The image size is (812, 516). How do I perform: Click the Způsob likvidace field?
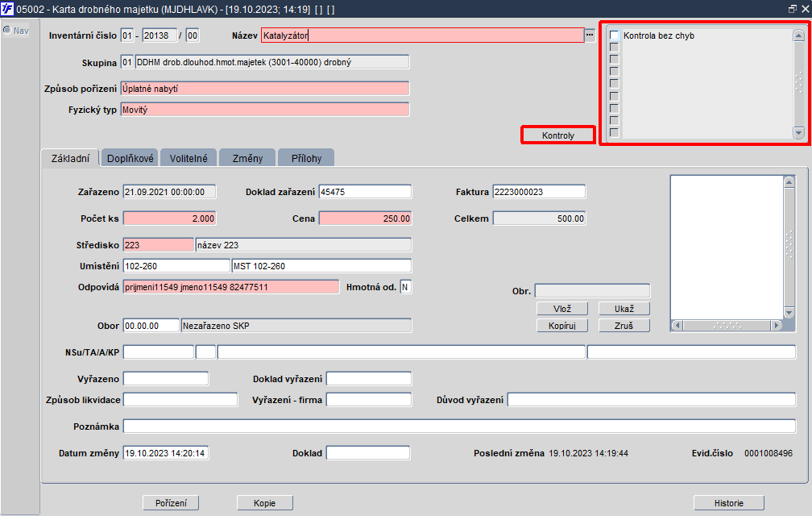tap(180, 399)
